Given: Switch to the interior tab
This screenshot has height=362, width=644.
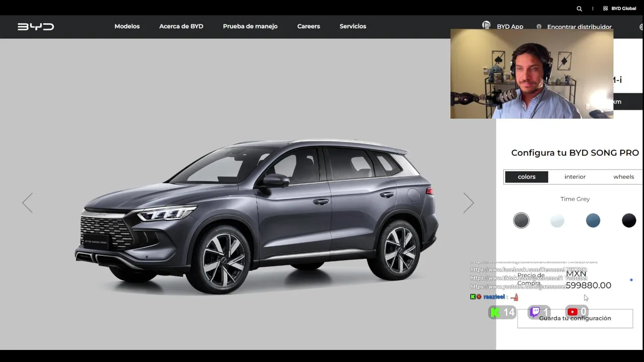Looking at the screenshot, I should pyautogui.click(x=575, y=176).
